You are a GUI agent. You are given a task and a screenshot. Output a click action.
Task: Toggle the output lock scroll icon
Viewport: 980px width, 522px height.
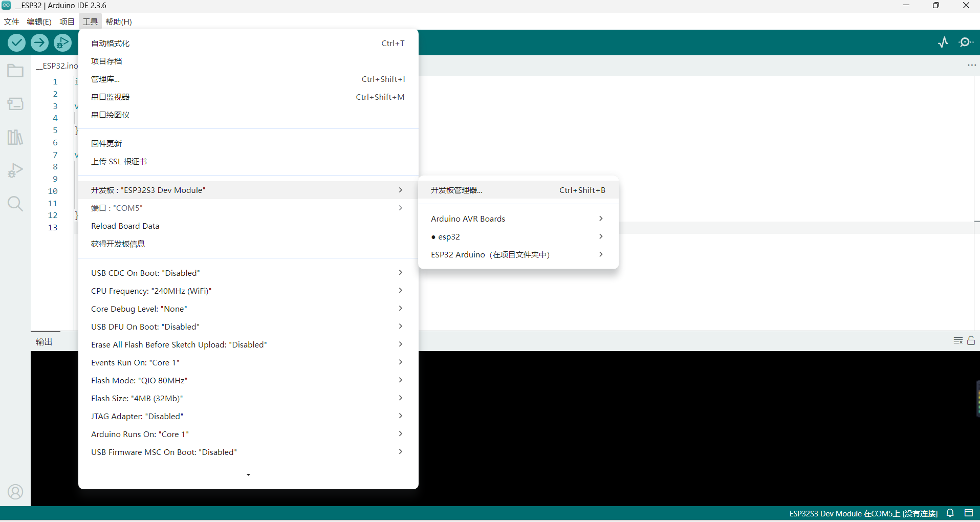(x=971, y=341)
